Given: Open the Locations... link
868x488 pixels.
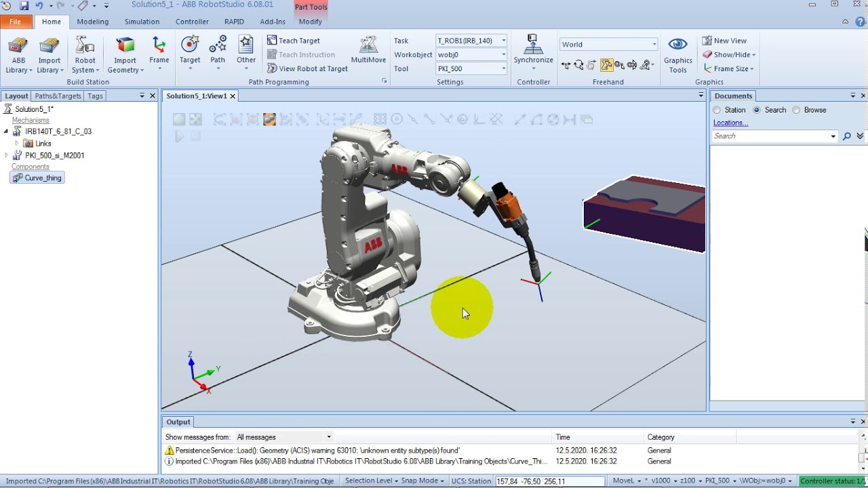Looking at the screenshot, I should coord(730,123).
